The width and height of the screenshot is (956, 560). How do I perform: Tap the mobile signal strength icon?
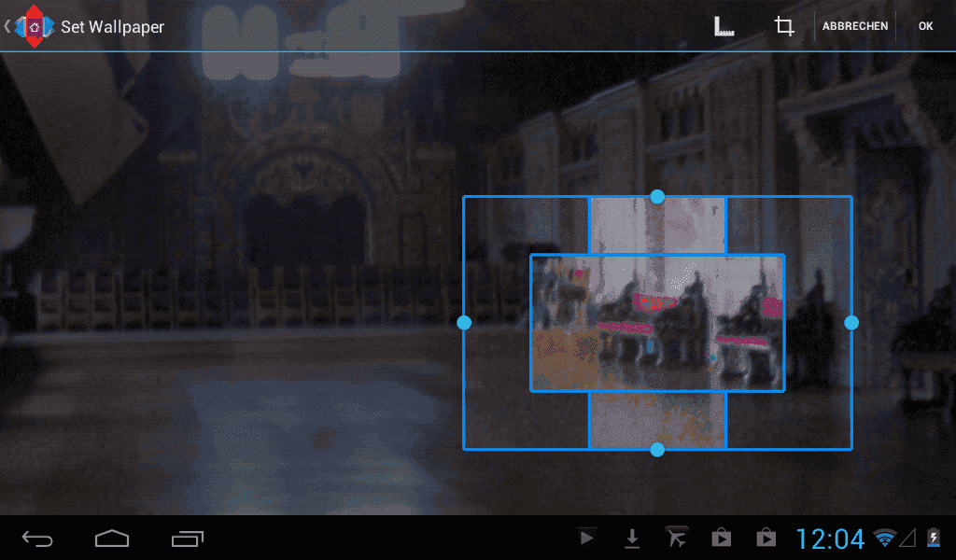click(x=907, y=538)
